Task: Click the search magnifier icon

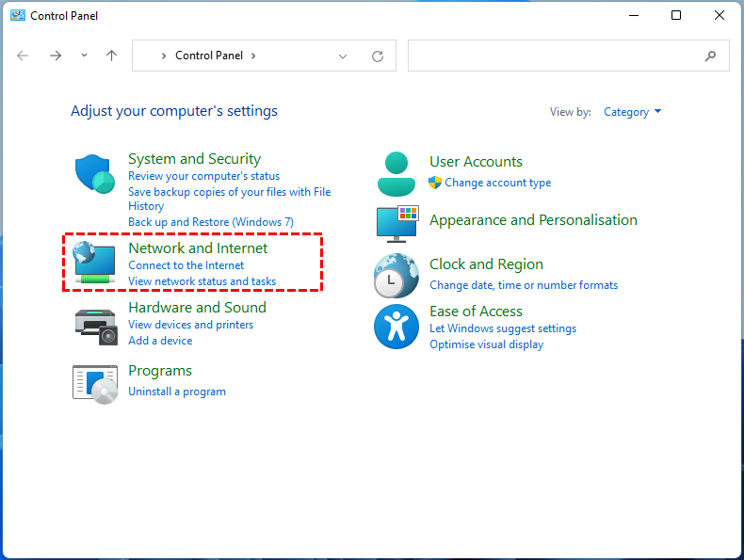Action: pyautogui.click(x=710, y=56)
